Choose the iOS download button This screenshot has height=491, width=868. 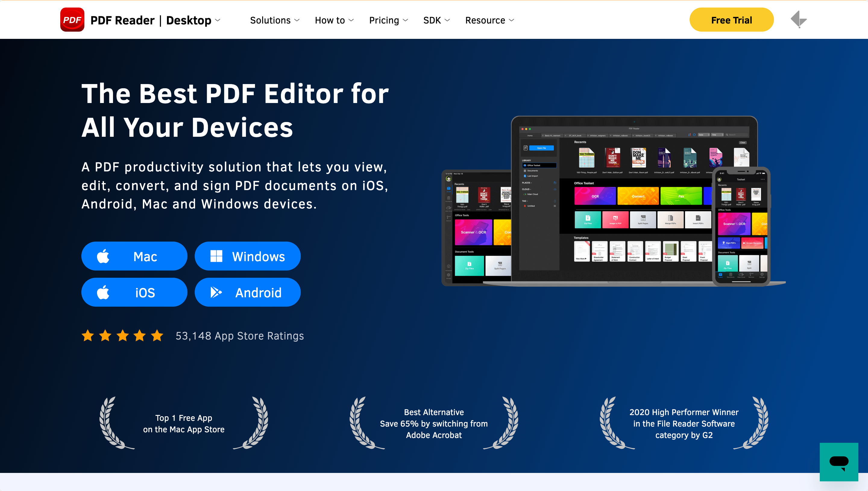(x=134, y=292)
